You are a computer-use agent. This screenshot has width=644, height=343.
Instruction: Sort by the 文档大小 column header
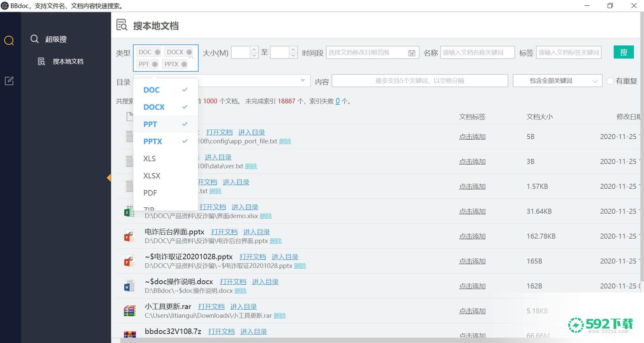[540, 117]
